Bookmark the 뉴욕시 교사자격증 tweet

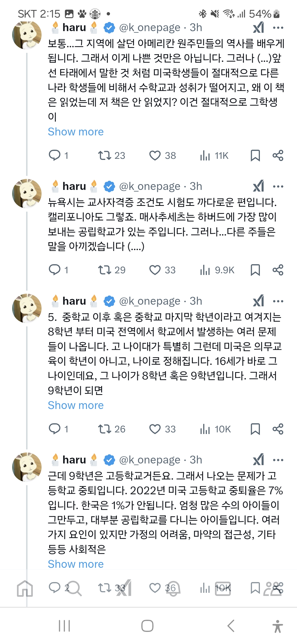pyautogui.click(x=255, y=270)
